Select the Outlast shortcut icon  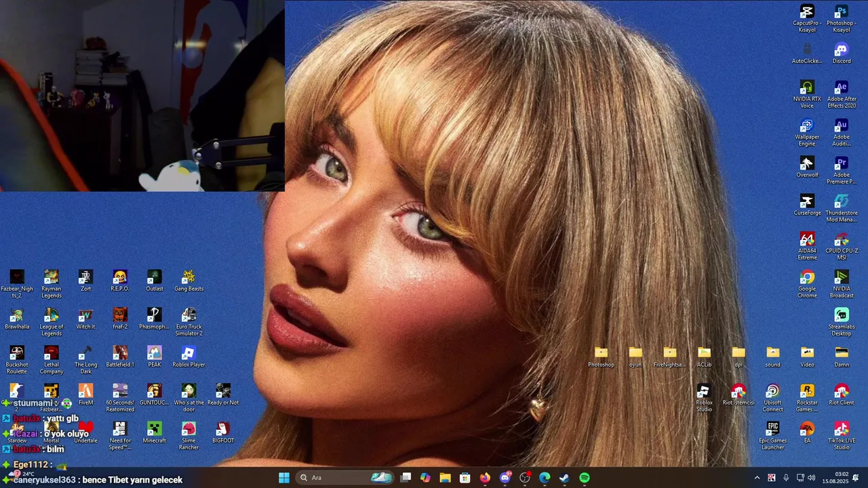pos(155,281)
